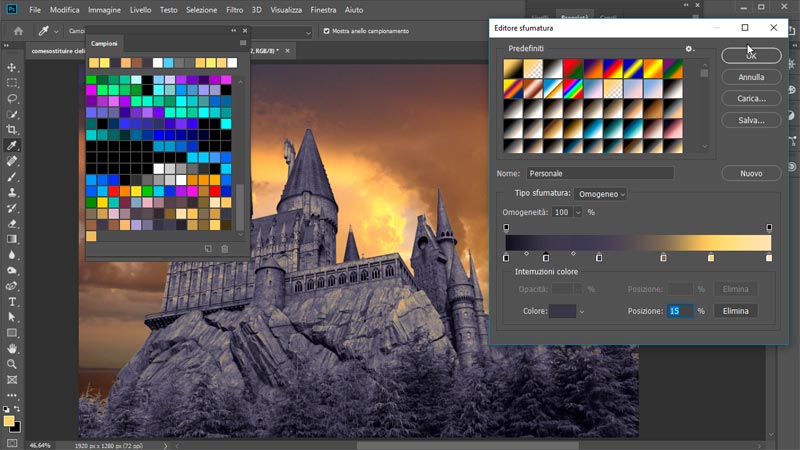The height and width of the screenshot is (450, 800).
Task: Click the foreground color swatch
Action: coord(9,421)
